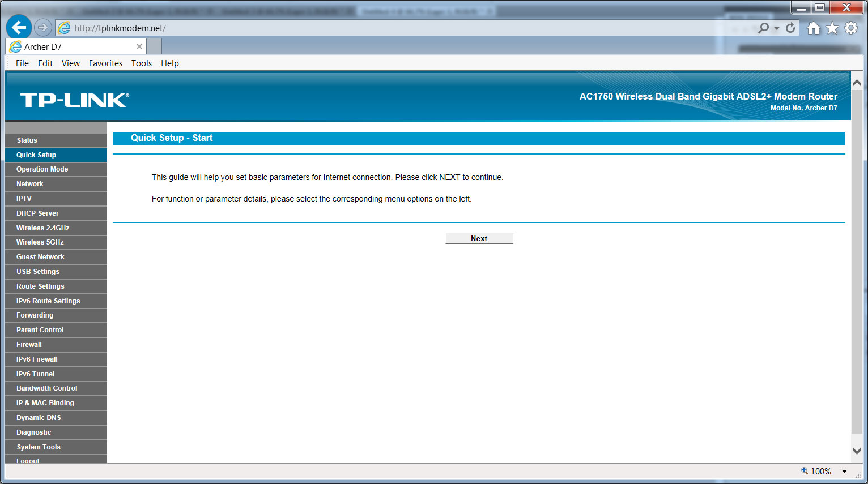Refresh the page with reload icon

(x=790, y=28)
